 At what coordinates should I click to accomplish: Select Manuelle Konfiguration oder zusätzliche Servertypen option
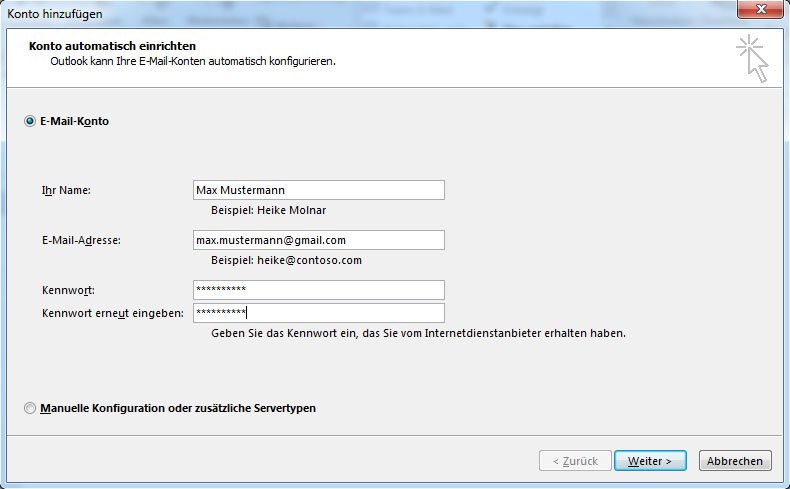(30, 408)
